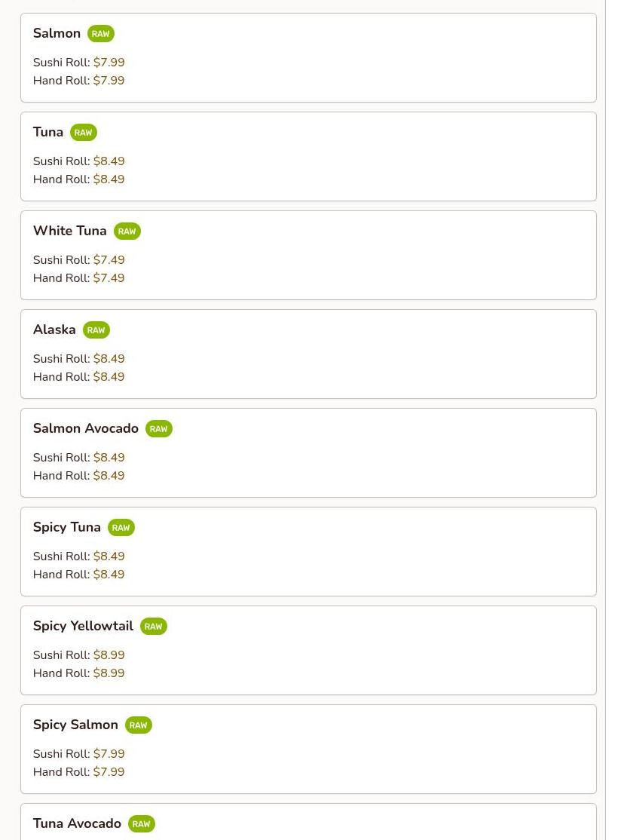Click the Salmon Avocado Hand Roll price
Image resolution: width=621 pixels, height=840 pixels.
(x=109, y=475)
